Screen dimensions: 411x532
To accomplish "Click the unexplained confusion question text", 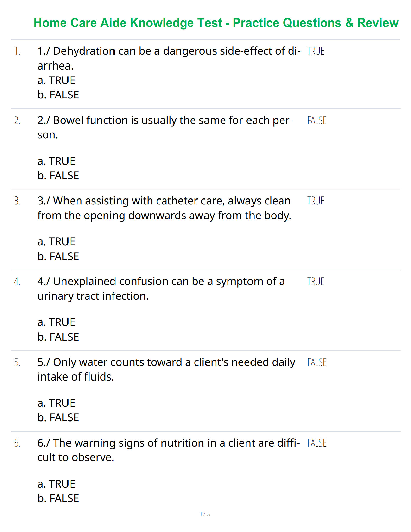I will [x=161, y=289].
